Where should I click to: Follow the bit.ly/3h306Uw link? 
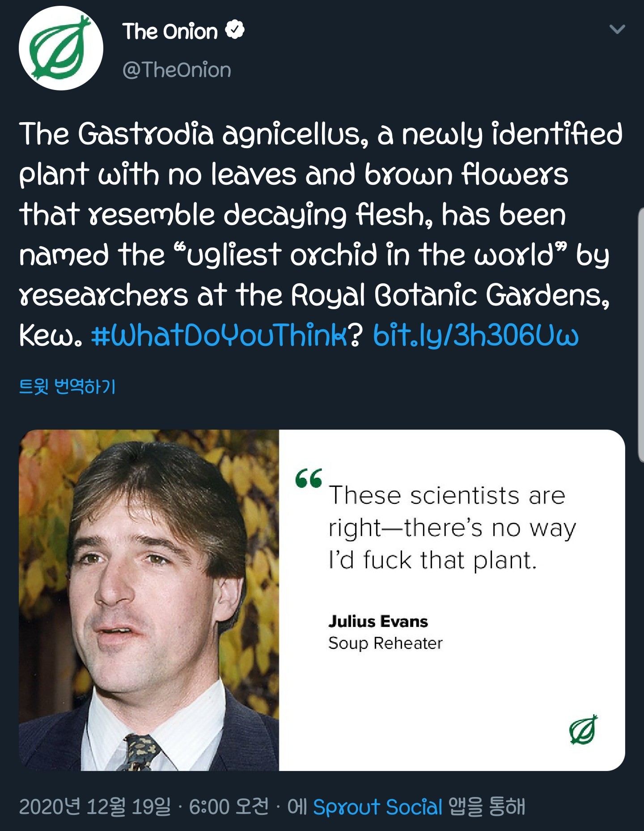coord(476,335)
